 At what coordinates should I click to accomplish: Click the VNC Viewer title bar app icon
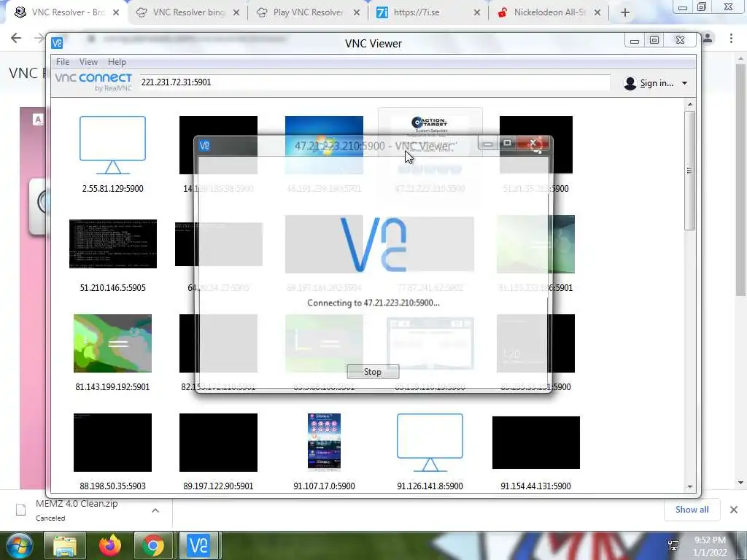[57, 43]
